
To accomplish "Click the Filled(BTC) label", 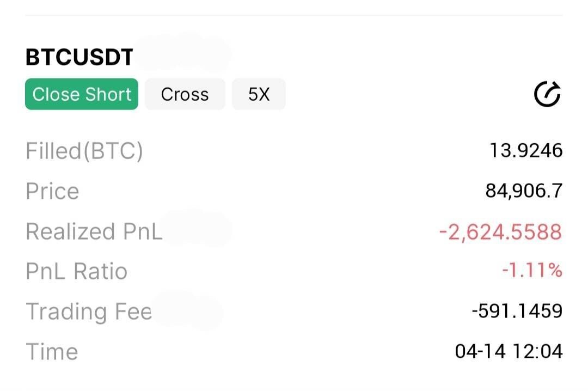I will pos(84,151).
